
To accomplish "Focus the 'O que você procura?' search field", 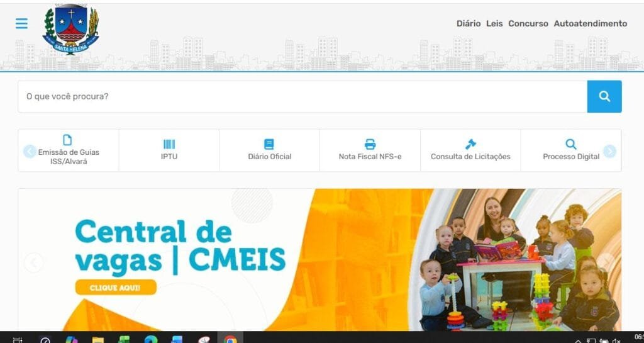I will [x=302, y=96].
